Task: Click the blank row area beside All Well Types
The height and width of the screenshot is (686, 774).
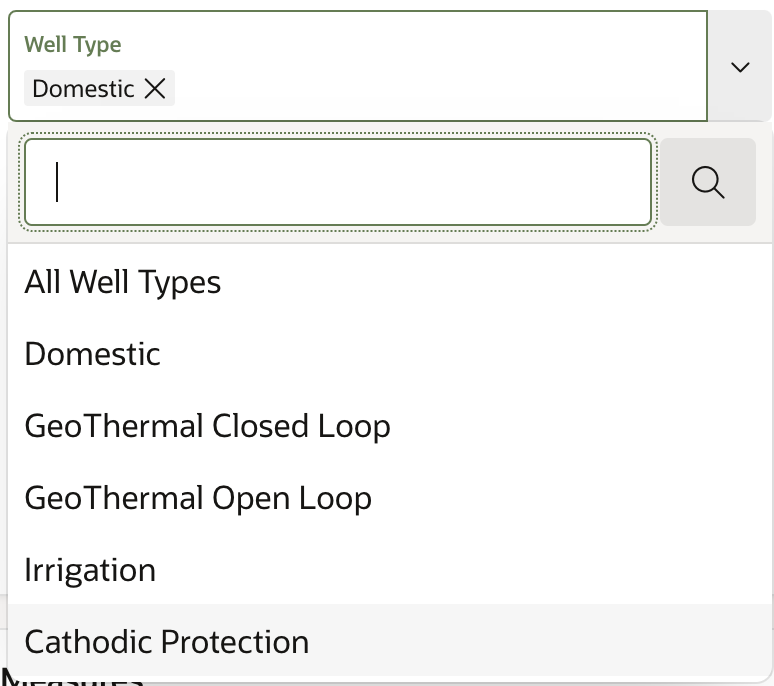Action: pyautogui.click(x=500, y=282)
